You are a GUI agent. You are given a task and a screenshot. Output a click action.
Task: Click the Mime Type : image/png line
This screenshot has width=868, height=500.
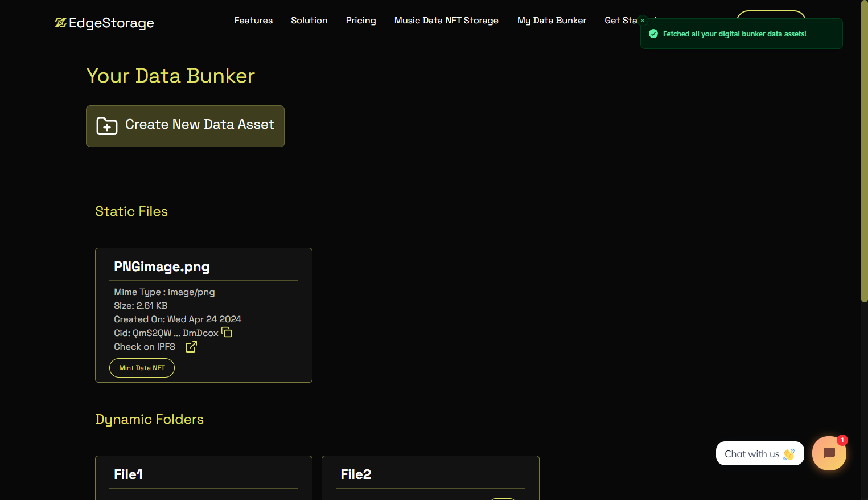164,292
